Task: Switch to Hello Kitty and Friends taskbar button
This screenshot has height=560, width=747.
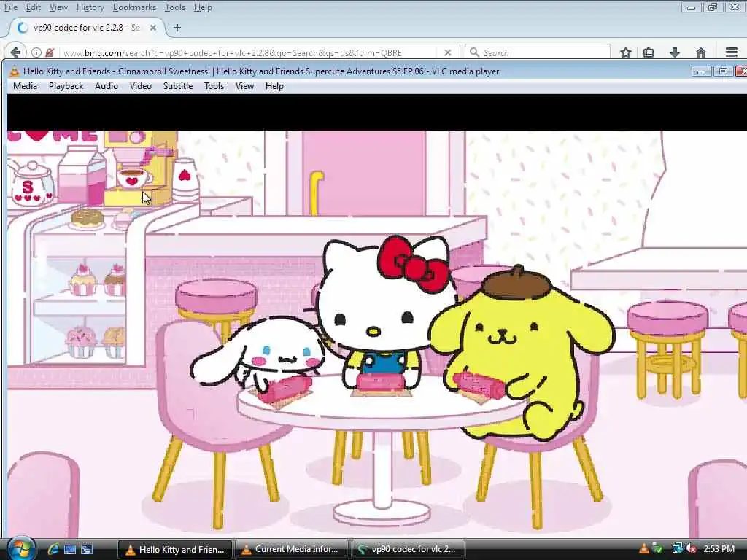Action: [175, 549]
